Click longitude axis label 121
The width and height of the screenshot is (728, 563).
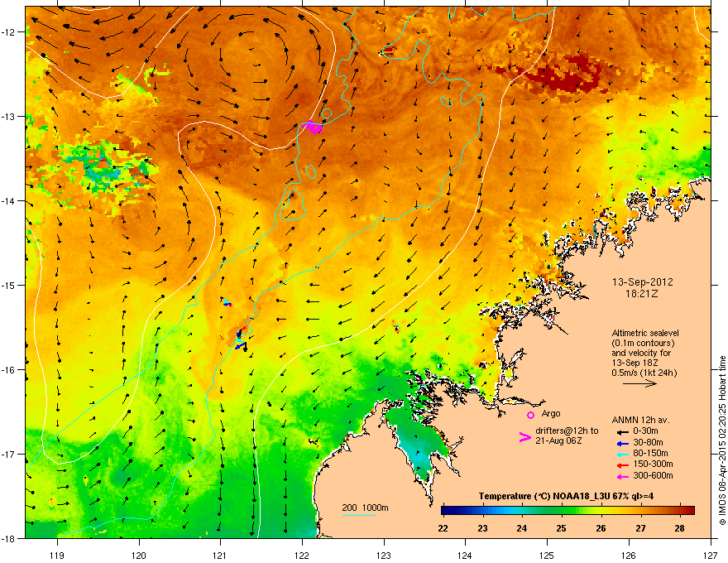(220, 555)
